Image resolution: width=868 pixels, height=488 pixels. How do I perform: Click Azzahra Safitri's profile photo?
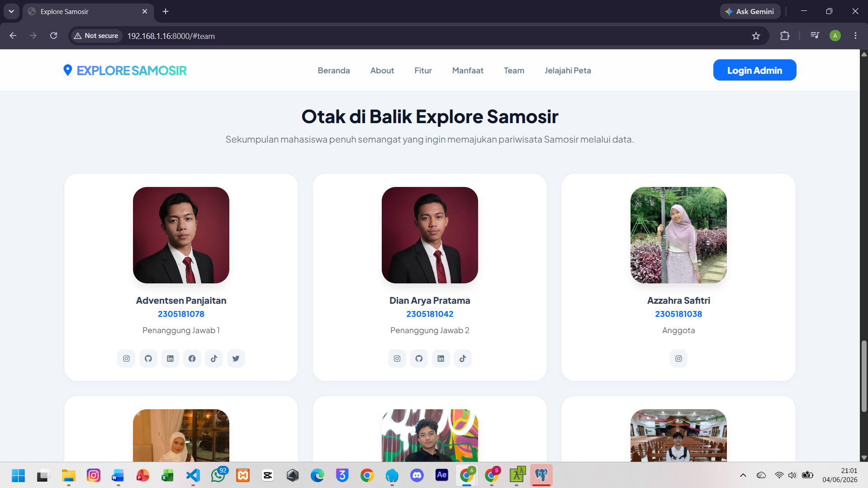(x=678, y=235)
